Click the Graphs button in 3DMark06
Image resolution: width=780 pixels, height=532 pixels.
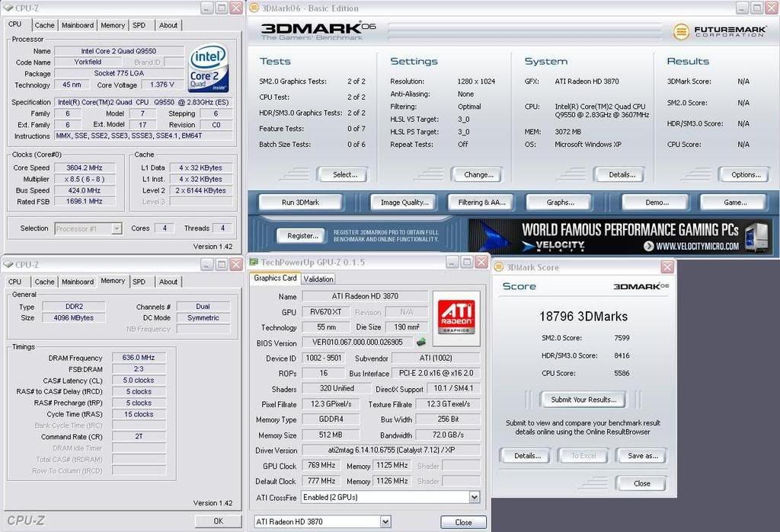560,202
